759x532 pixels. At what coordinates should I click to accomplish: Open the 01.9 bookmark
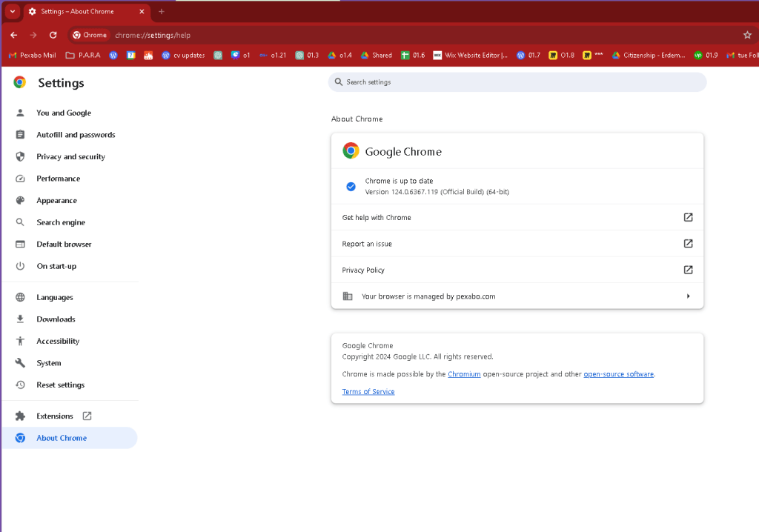[706, 55]
